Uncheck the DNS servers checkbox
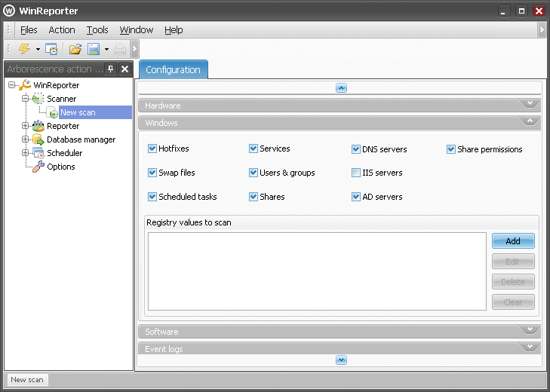The image size is (550, 392). [355, 149]
